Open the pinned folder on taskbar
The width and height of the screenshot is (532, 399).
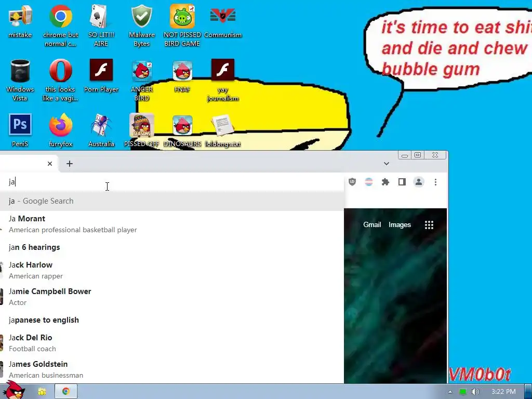click(x=42, y=392)
